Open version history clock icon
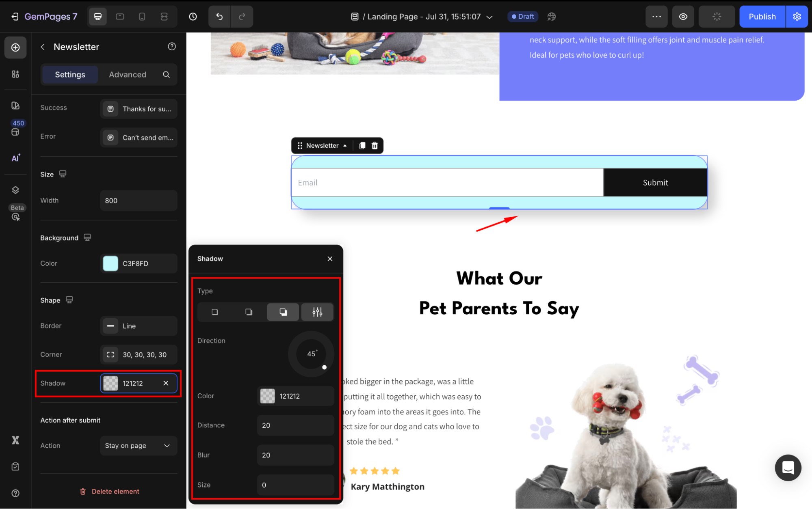Image resolution: width=812 pixels, height=509 pixels. pos(193,17)
